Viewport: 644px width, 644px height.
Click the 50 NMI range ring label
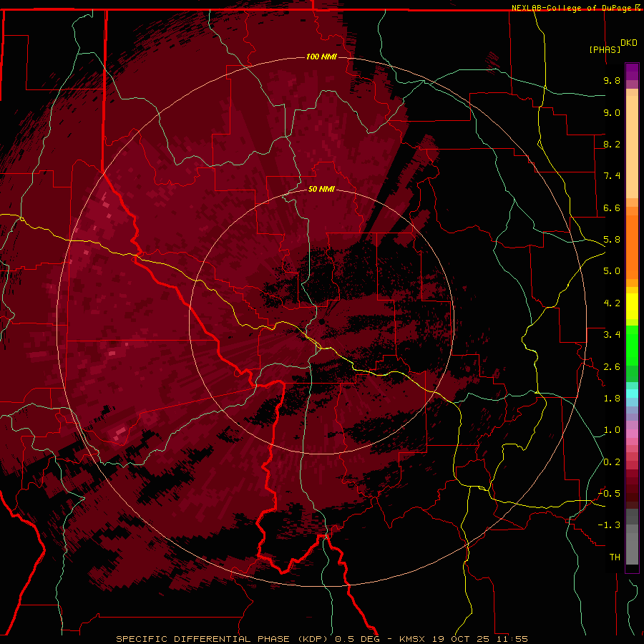pos(321,189)
